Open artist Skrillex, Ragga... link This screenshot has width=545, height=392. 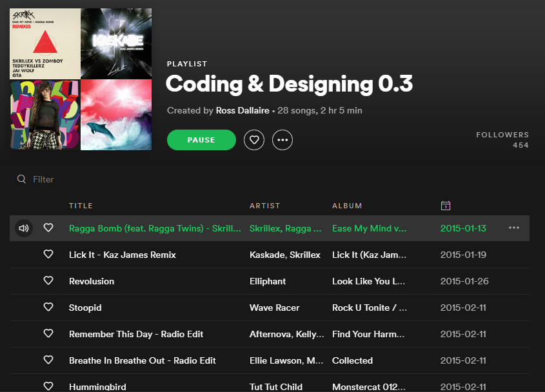point(285,228)
